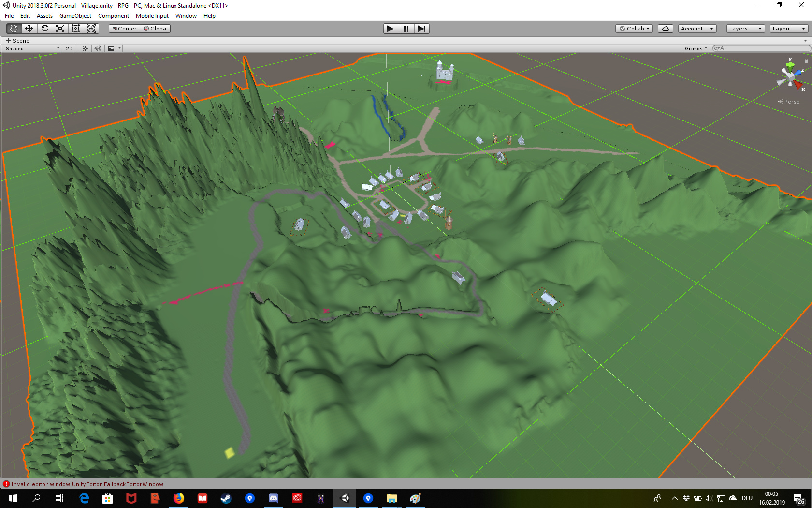Open Microsoft Store from taskbar
Viewport: 812px width, 508px height.
pos(107,498)
